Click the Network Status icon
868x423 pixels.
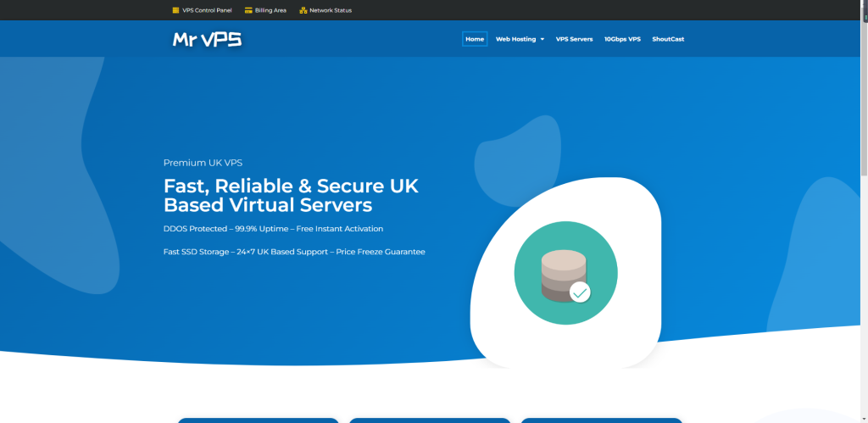(303, 10)
